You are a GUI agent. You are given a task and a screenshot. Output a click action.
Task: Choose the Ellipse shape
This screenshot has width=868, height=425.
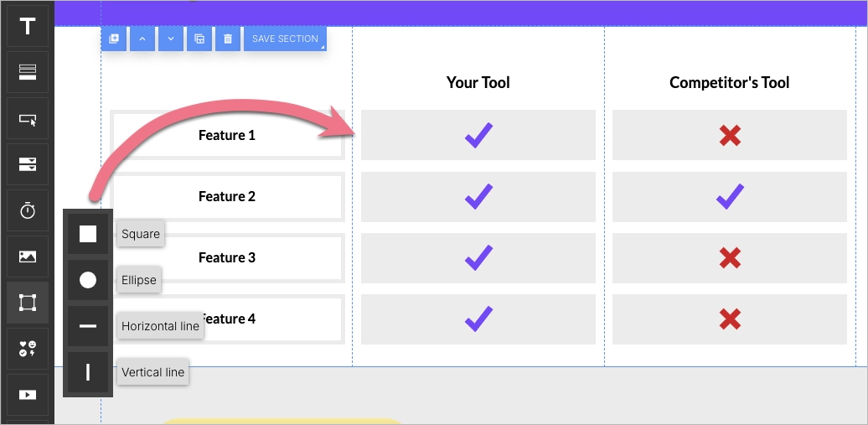(88, 280)
